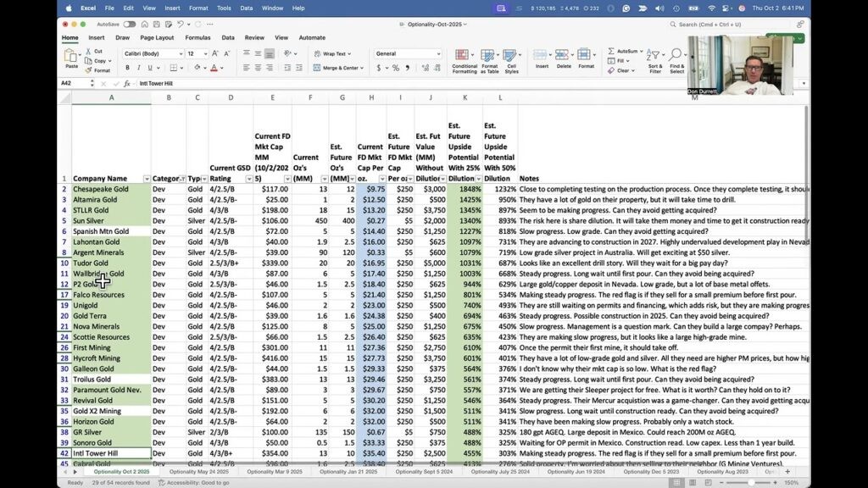The width and height of the screenshot is (868, 488).
Task: Apply bold formatting with B
Action: pyautogui.click(x=127, y=68)
